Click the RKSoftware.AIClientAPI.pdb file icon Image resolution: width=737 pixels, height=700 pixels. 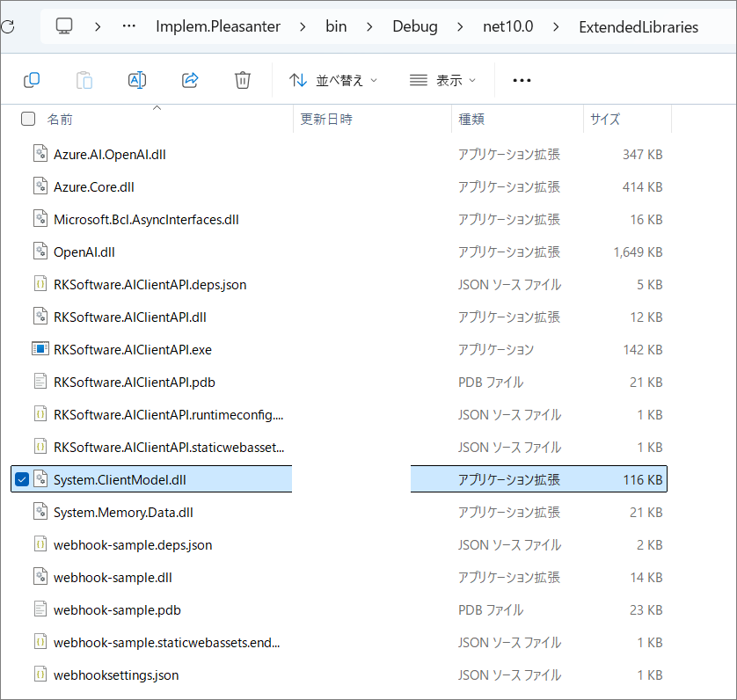[x=40, y=382]
